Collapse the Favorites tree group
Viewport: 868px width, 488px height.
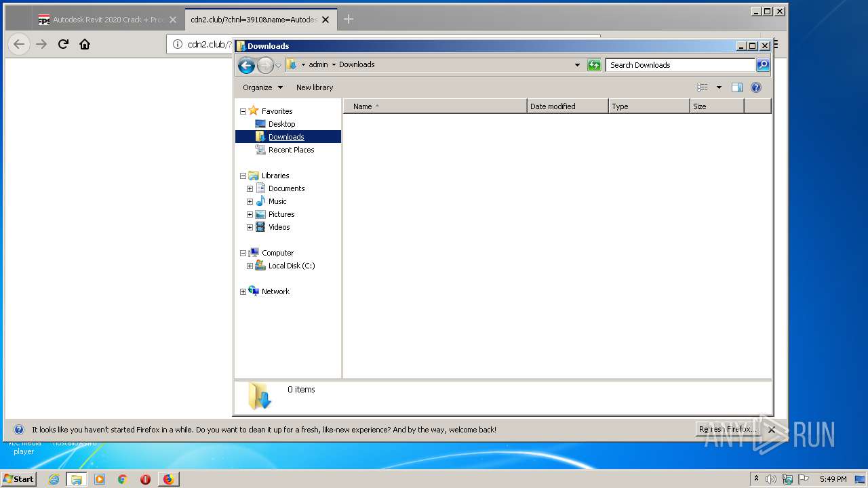coord(243,111)
